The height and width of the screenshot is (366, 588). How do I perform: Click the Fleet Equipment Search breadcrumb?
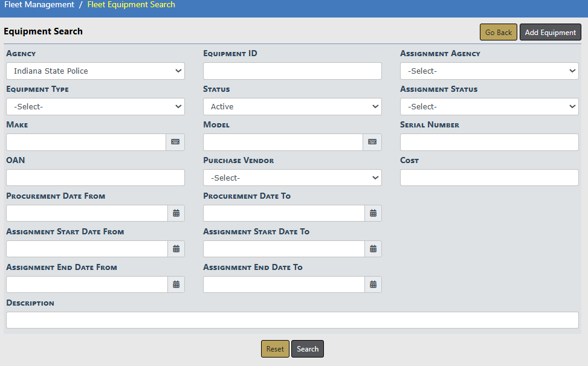pyautogui.click(x=131, y=5)
